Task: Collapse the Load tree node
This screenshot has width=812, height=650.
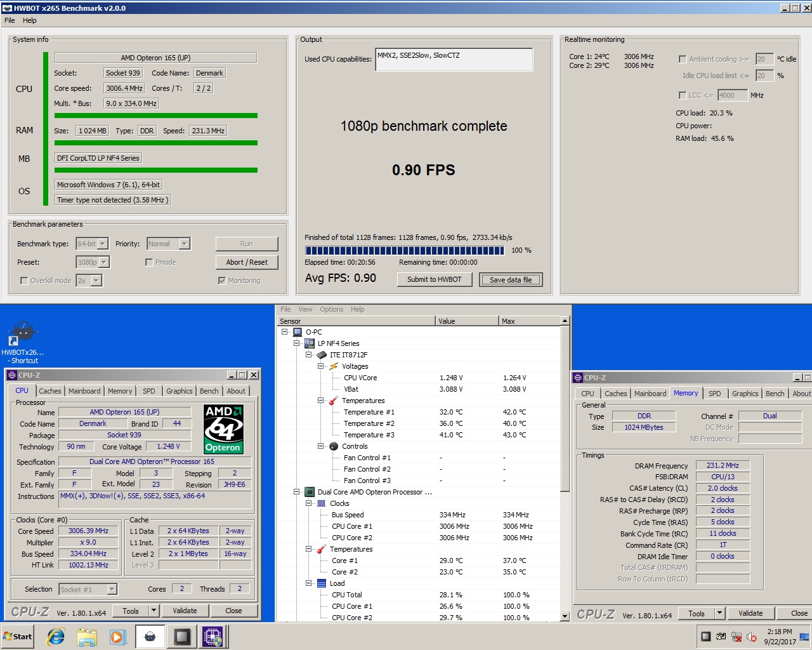Action: (x=309, y=583)
